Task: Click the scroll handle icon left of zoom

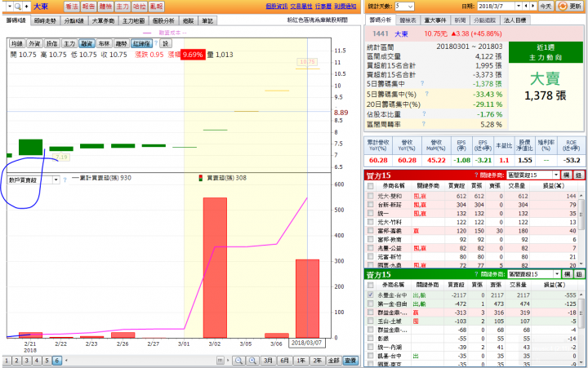Action: click(220, 361)
